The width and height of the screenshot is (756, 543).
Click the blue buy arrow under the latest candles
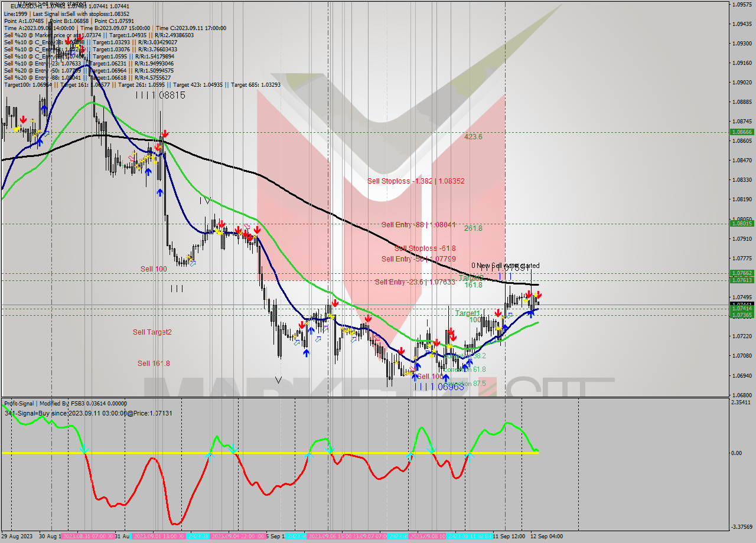(531, 314)
